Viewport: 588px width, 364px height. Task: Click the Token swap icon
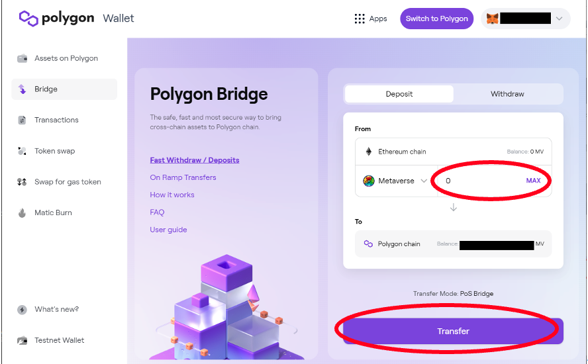click(x=22, y=151)
